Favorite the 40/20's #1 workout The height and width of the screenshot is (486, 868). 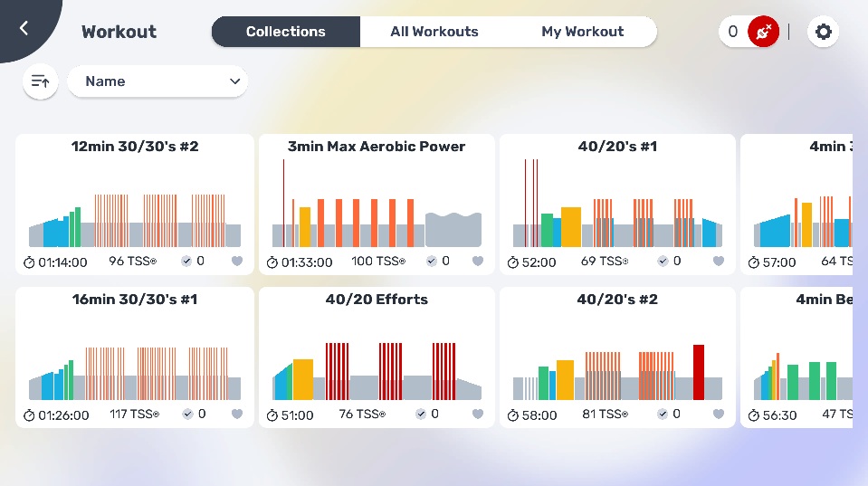coord(719,261)
